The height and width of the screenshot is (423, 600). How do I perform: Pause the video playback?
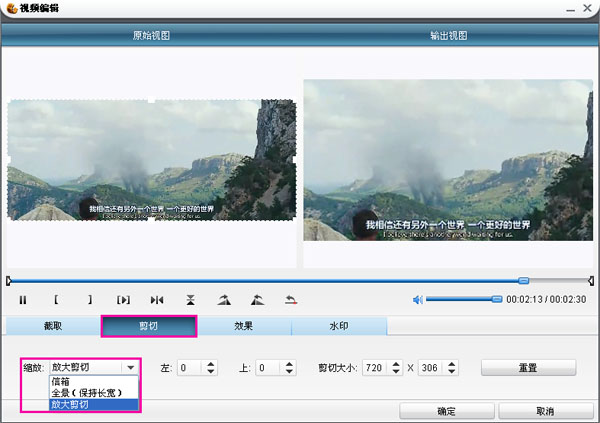23,300
